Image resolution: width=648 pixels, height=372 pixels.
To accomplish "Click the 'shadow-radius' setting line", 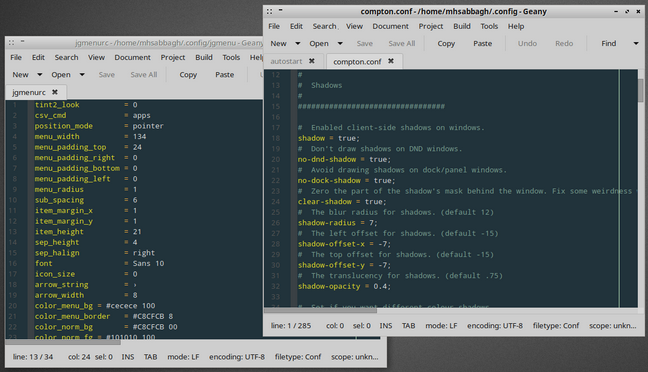I will tap(338, 223).
